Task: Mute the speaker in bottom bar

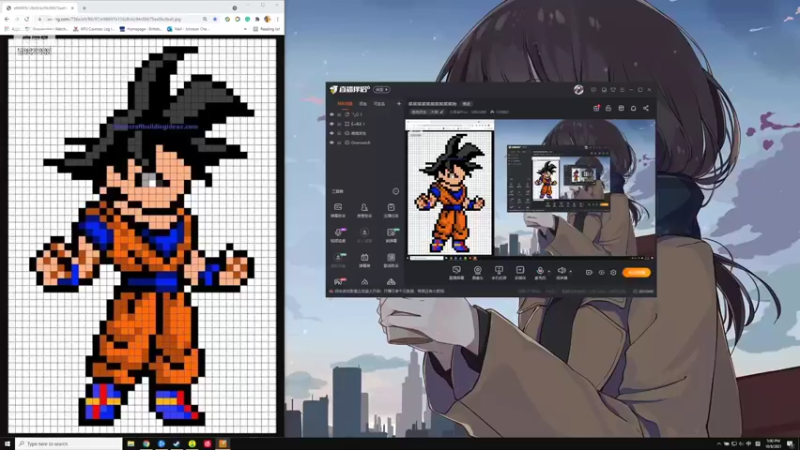Action: (x=561, y=272)
